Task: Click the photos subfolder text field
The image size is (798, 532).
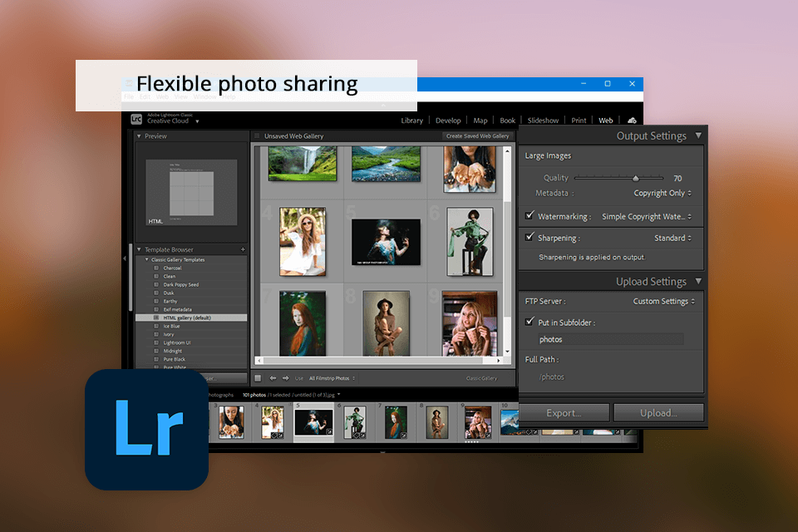Action: point(610,339)
